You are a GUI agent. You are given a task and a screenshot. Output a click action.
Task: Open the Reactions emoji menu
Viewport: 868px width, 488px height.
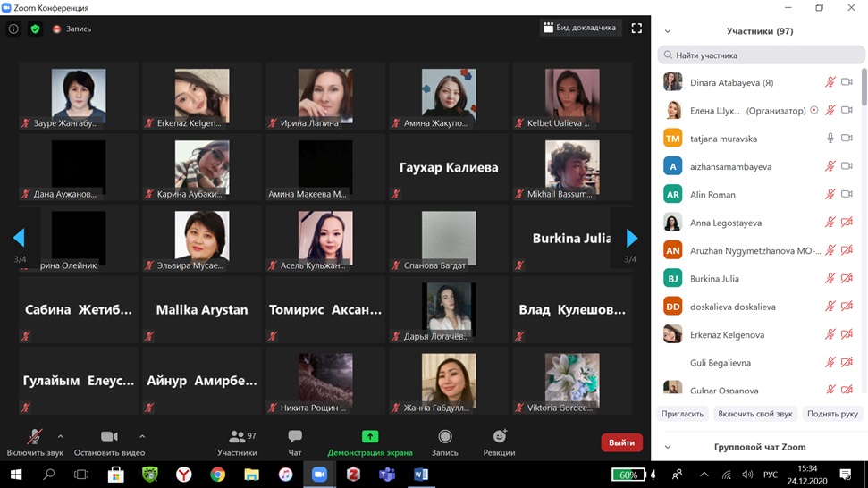tap(500, 442)
